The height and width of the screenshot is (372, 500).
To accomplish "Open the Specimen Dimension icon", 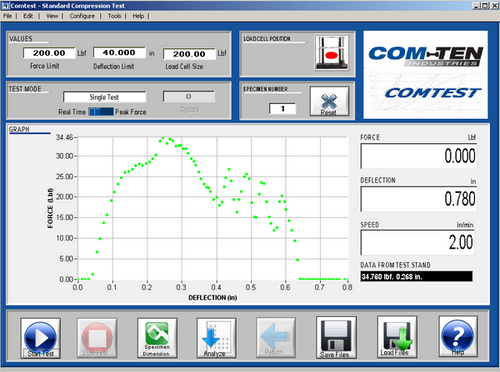I will [x=157, y=338].
